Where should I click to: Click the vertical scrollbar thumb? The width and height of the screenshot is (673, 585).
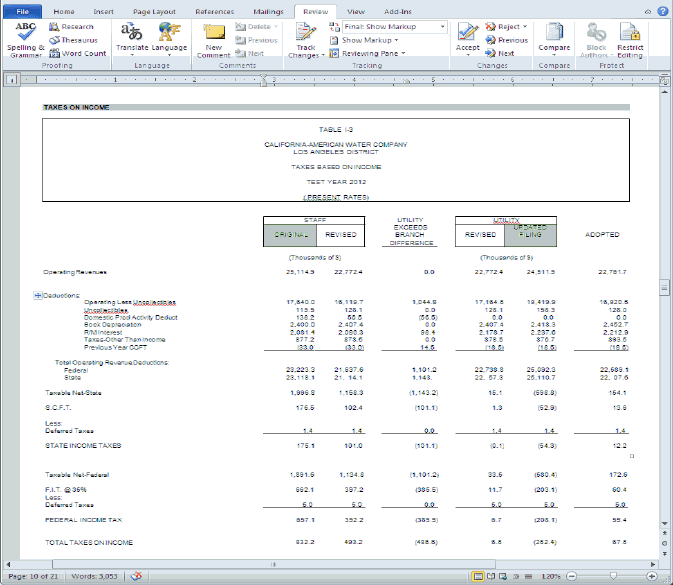pos(665,288)
